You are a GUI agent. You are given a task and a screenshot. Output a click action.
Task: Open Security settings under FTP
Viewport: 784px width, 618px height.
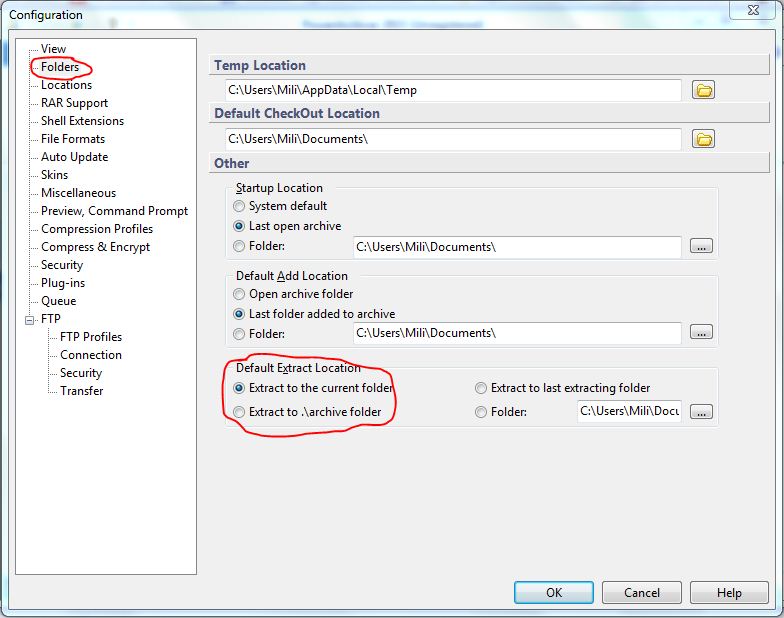(81, 373)
